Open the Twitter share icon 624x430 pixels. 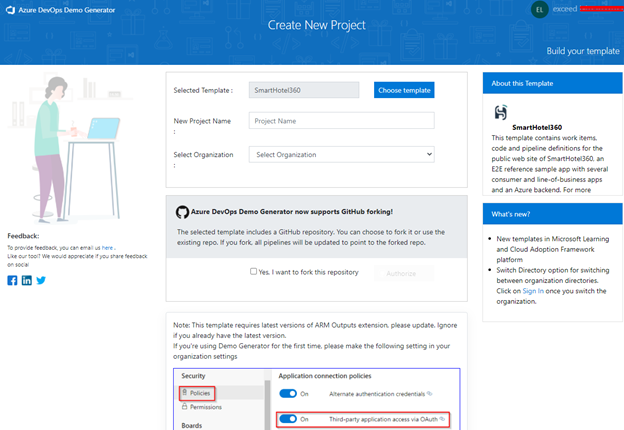pyautogui.click(x=41, y=280)
